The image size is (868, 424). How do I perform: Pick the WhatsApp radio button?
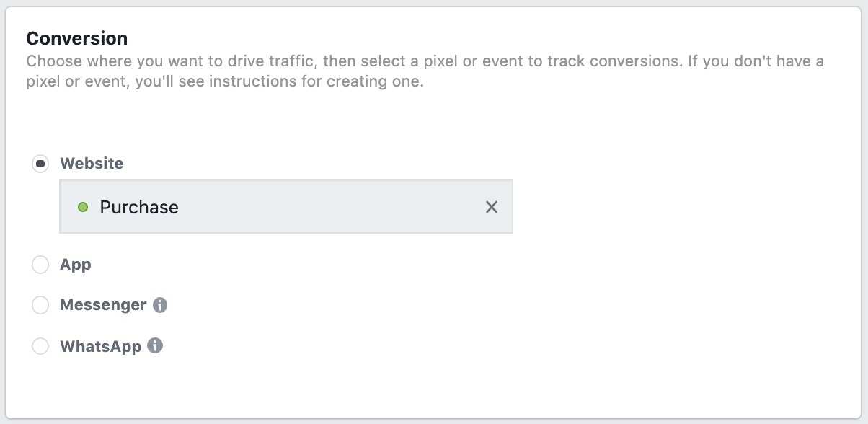pos(40,346)
